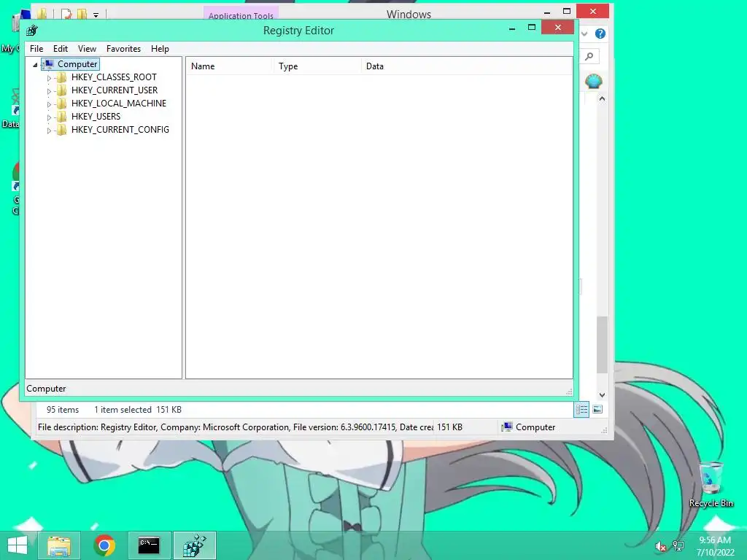Click the HKEY_CLASSES_ROOT label
Image resolution: width=747 pixels, height=560 pixels.
pos(114,77)
